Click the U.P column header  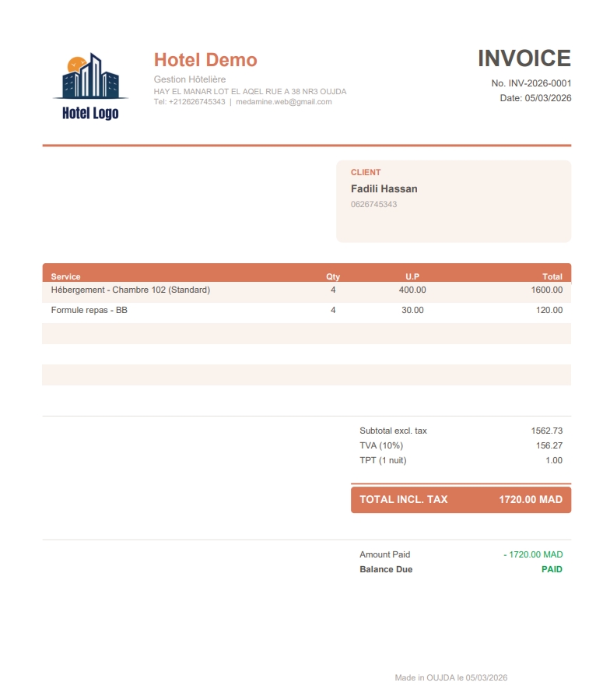point(412,276)
